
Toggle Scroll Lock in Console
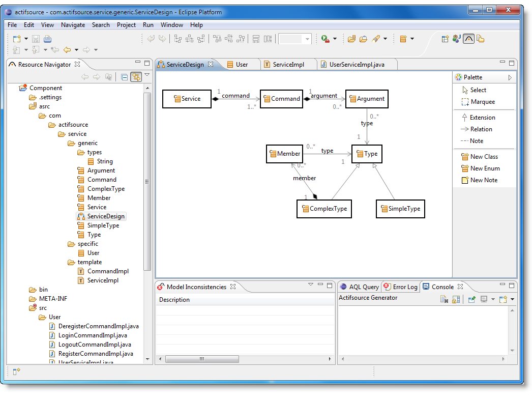(x=456, y=300)
